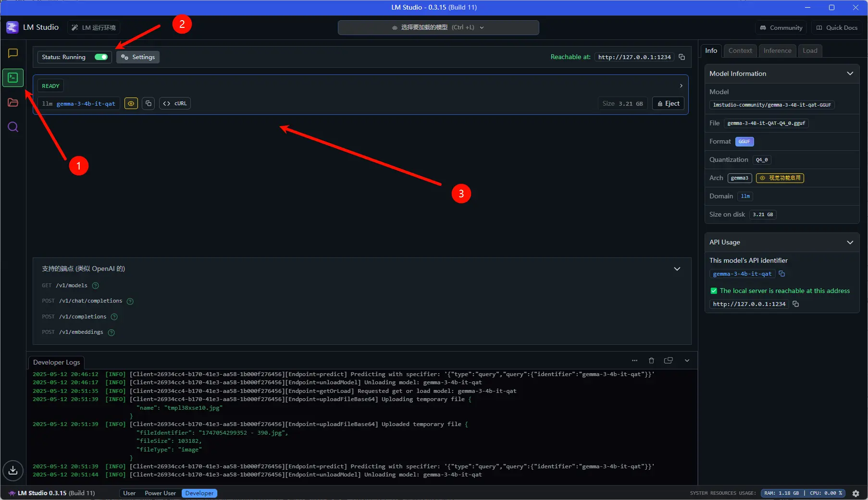Select User mode in status bar
This screenshot has height=500, width=868.
(x=129, y=493)
